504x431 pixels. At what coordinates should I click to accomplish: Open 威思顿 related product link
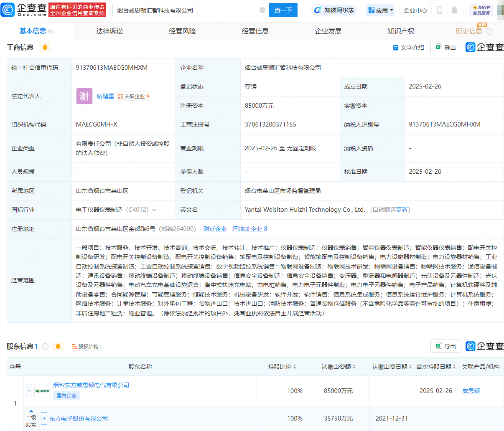(x=471, y=391)
